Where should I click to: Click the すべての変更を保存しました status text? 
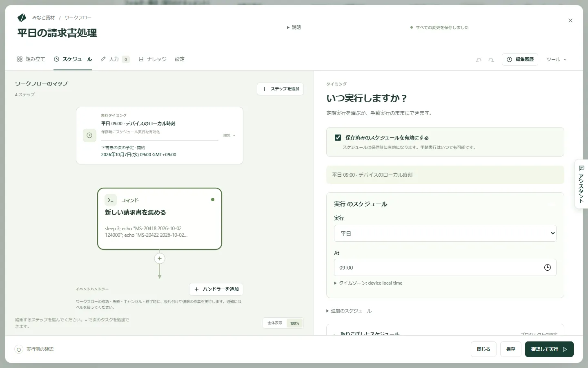[442, 27]
